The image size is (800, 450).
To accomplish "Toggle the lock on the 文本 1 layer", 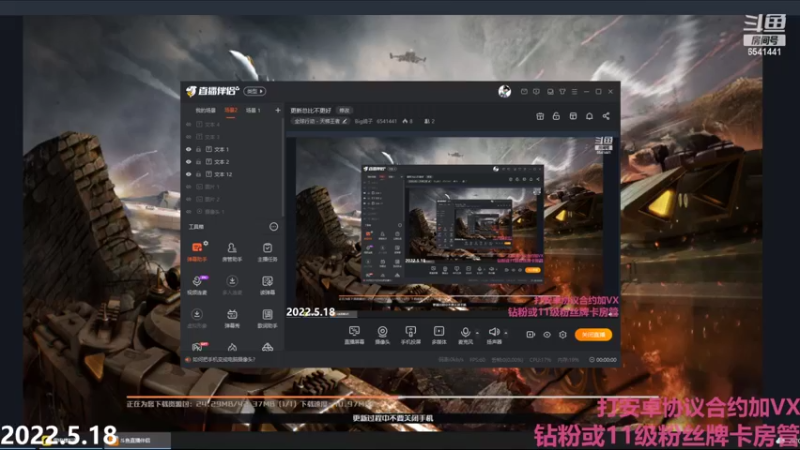I will pyautogui.click(x=198, y=149).
